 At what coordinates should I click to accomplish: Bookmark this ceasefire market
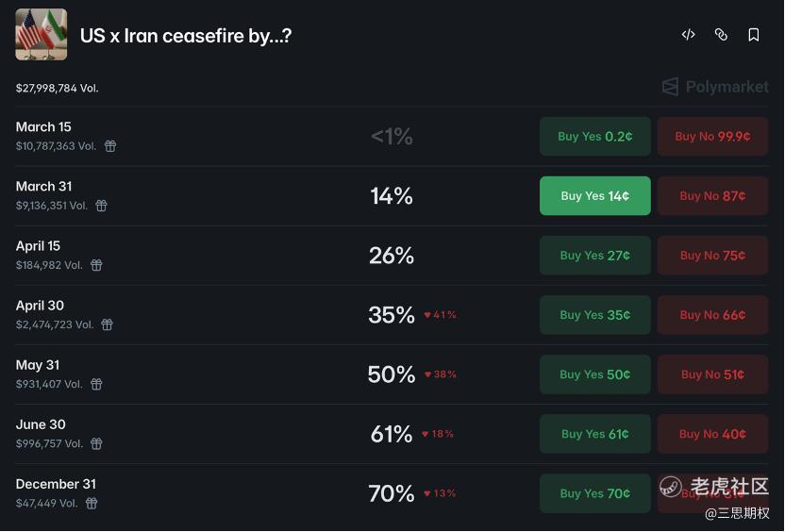pos(754,35)
